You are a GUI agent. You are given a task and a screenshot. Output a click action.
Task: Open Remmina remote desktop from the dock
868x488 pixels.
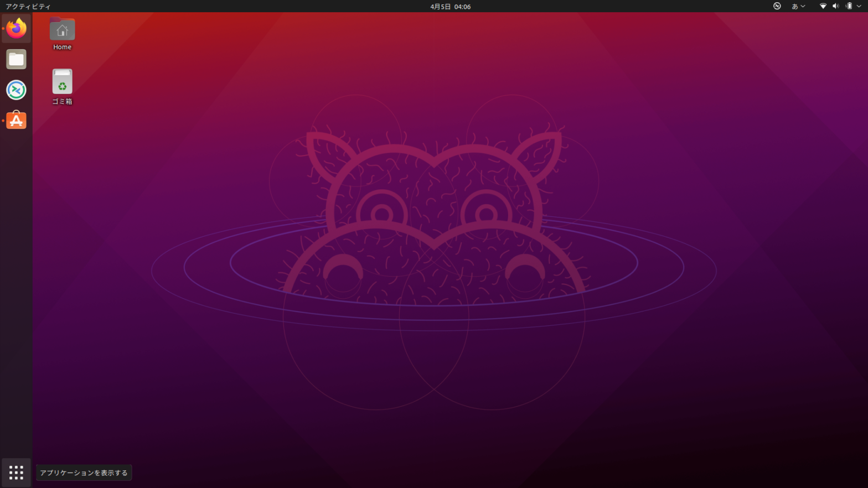(x=16, y=90)
